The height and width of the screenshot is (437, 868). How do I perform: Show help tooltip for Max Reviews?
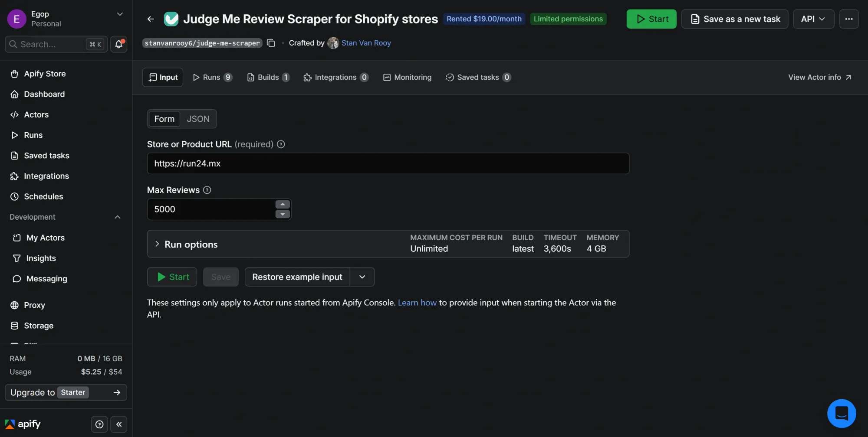[x=207, y=190]
